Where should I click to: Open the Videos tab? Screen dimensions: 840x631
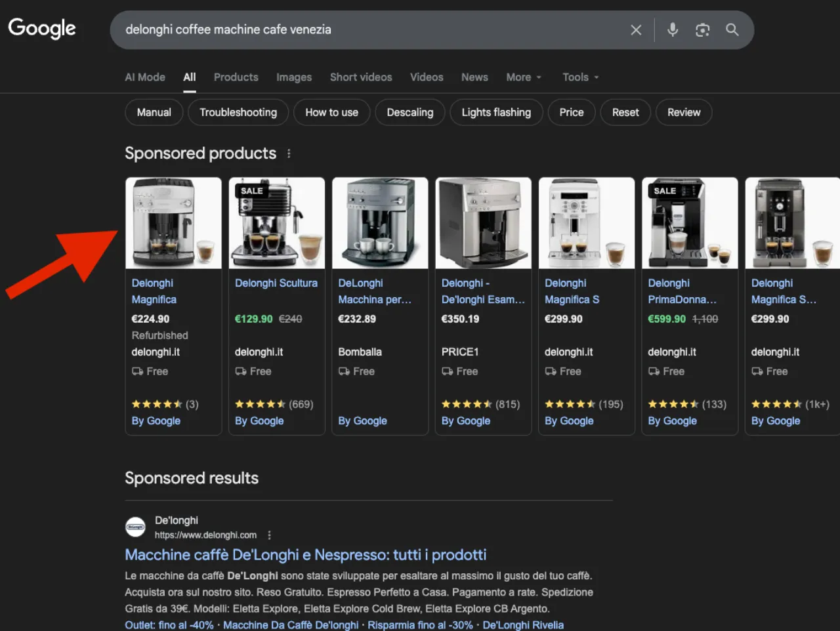[427, 77]
